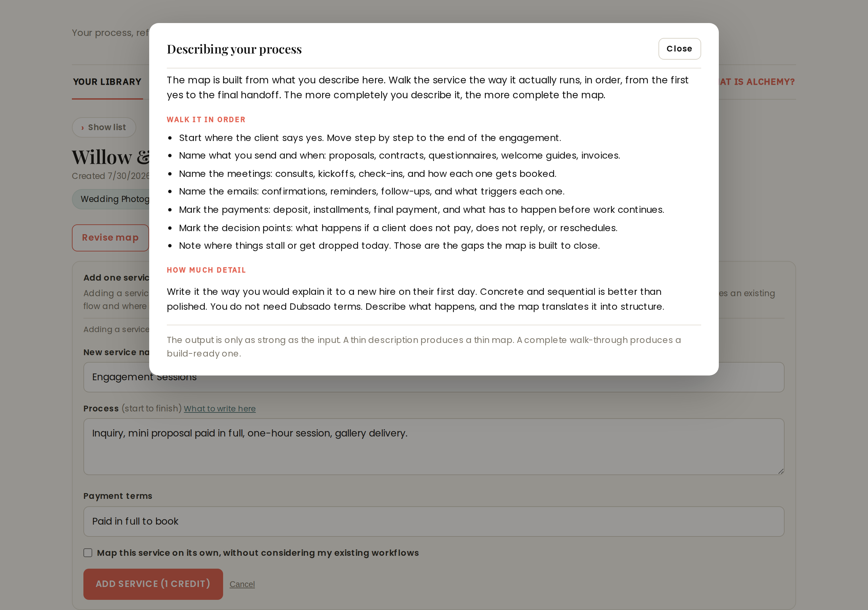
Task: Click the Walk It In Order heading
Action: [x=206, y=120]
